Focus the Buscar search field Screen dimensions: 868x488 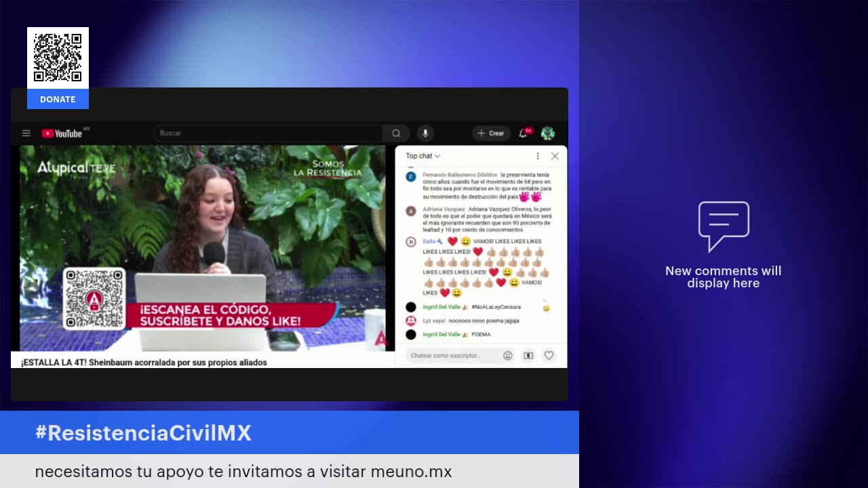[268, 134]
